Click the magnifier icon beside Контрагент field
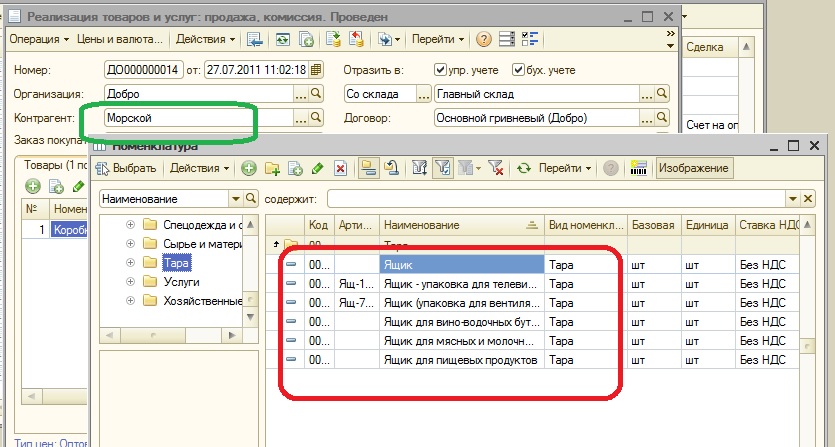Viewport: 835px width, 447px height. 316,118
